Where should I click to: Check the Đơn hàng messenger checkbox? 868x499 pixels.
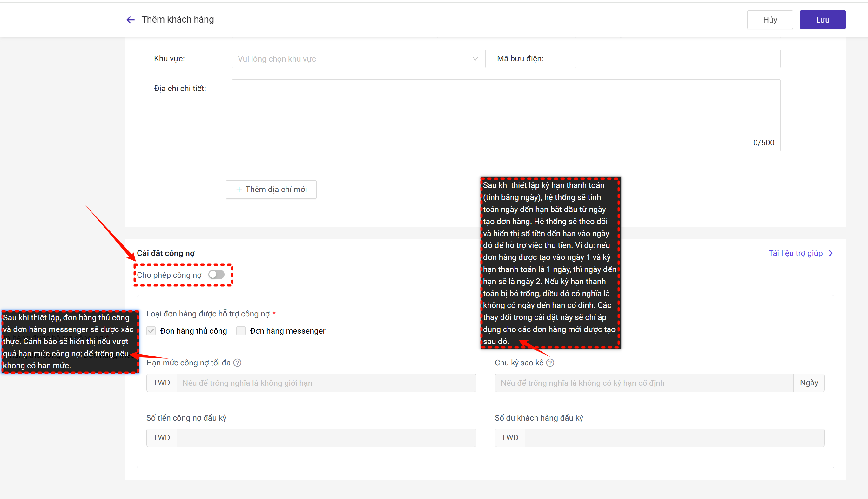point(241,331)
